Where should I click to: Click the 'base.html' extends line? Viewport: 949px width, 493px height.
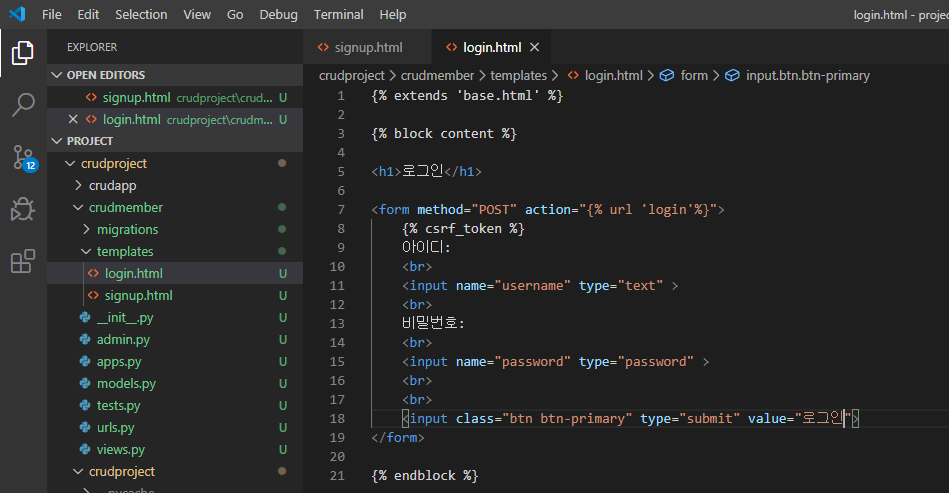pyautogui.click(x=467, y=96)
